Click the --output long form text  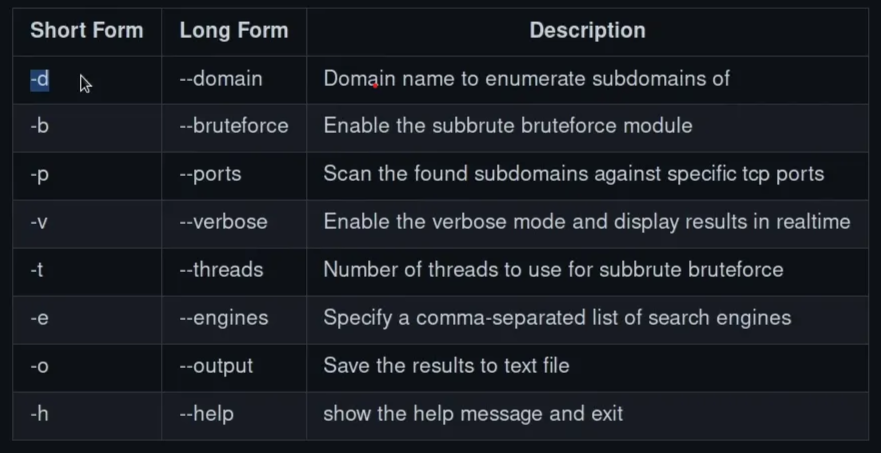[217, 366]
